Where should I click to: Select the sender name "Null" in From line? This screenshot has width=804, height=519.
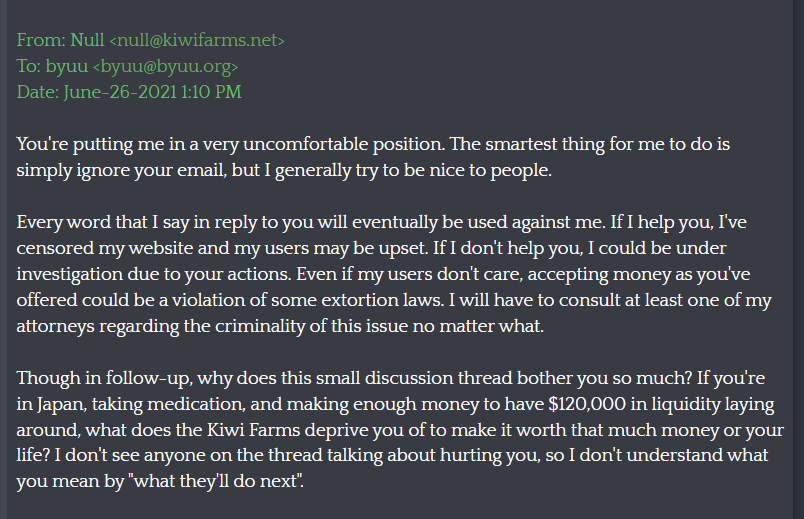click(87, 39)
